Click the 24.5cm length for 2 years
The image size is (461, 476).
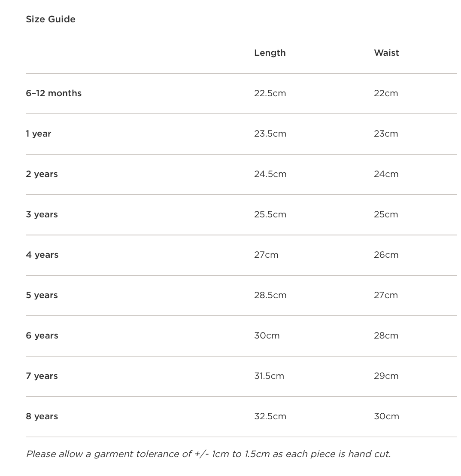(270, 174)
